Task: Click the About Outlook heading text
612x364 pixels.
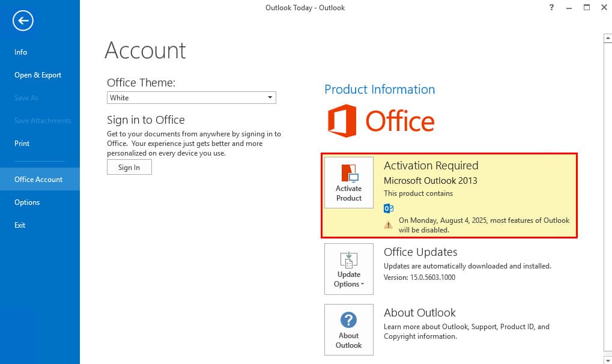Action: (x=420, y=313)
